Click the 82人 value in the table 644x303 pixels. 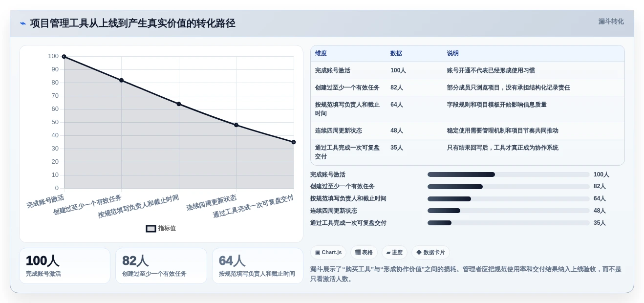[397, 87]
